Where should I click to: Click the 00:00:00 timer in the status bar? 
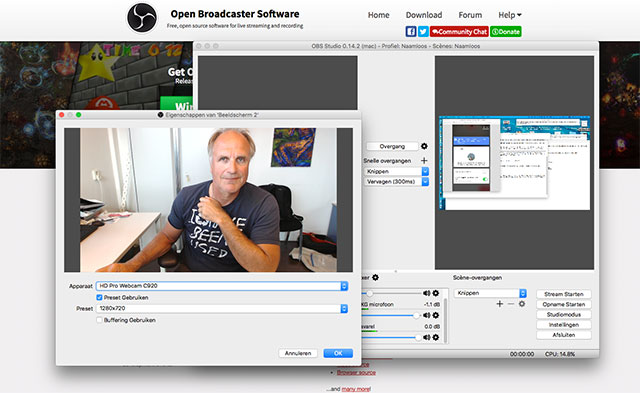click(x=522, y=354)
